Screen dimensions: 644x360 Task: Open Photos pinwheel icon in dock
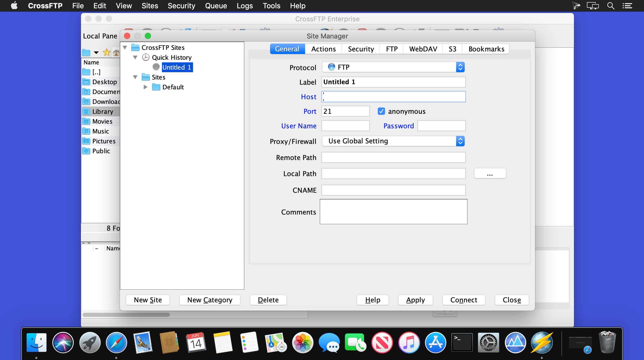coord(303,343)
